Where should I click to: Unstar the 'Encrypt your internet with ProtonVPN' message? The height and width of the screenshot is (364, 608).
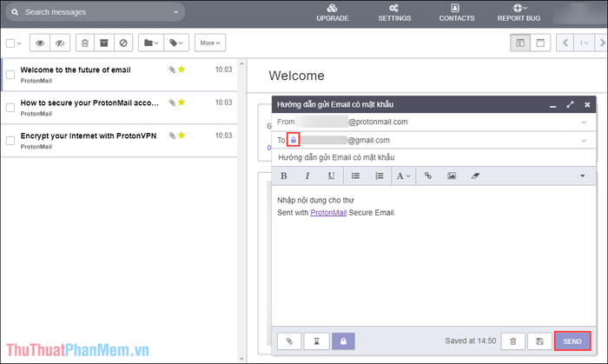(182, 136)
